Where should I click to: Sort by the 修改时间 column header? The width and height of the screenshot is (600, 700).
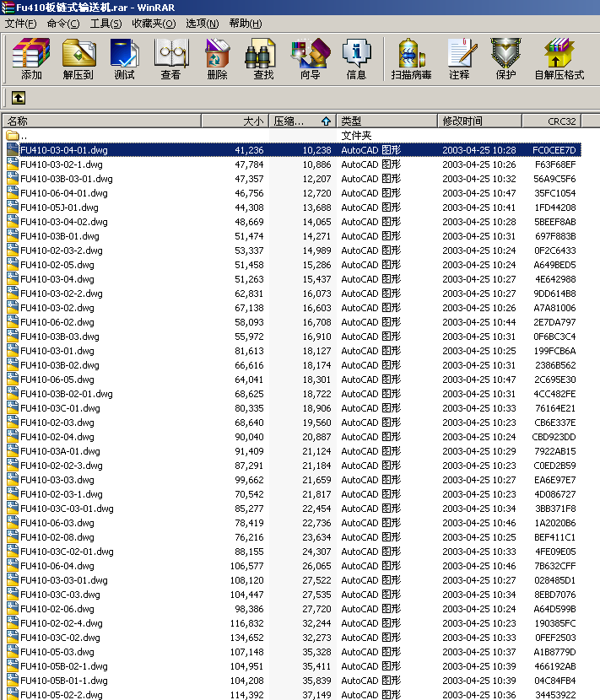tap(480, 121)
